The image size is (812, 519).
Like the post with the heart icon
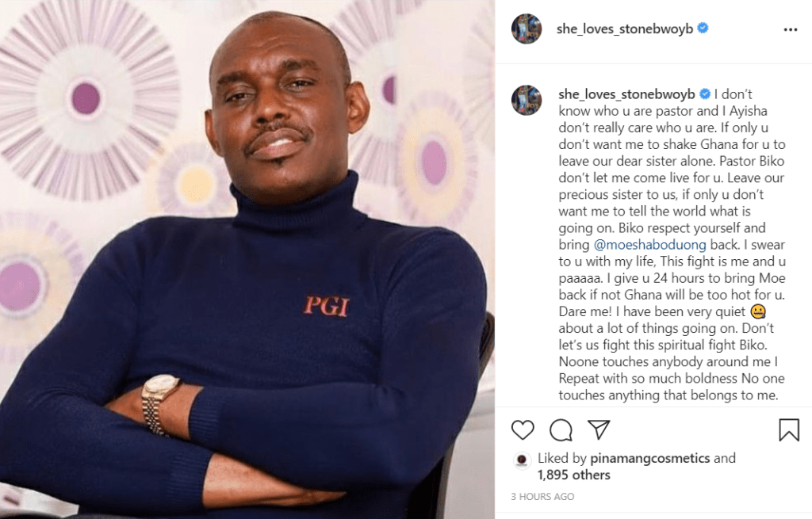coord(523,430)
